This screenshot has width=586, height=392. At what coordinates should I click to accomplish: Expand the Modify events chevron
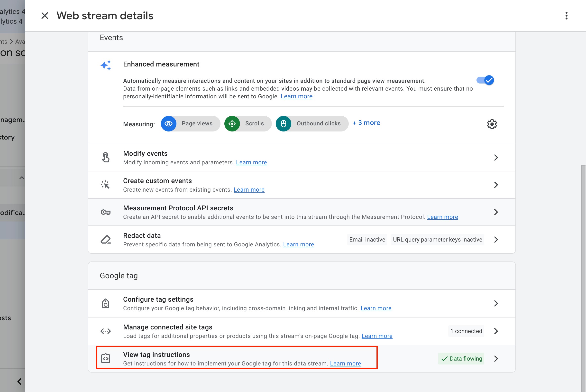pyautogui.click(x=496, y=158)
